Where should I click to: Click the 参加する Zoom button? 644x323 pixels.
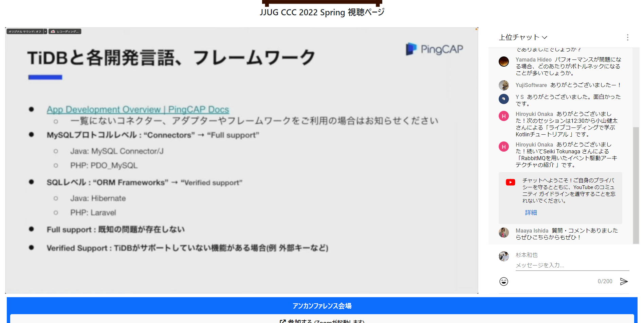tap(322, 321)
